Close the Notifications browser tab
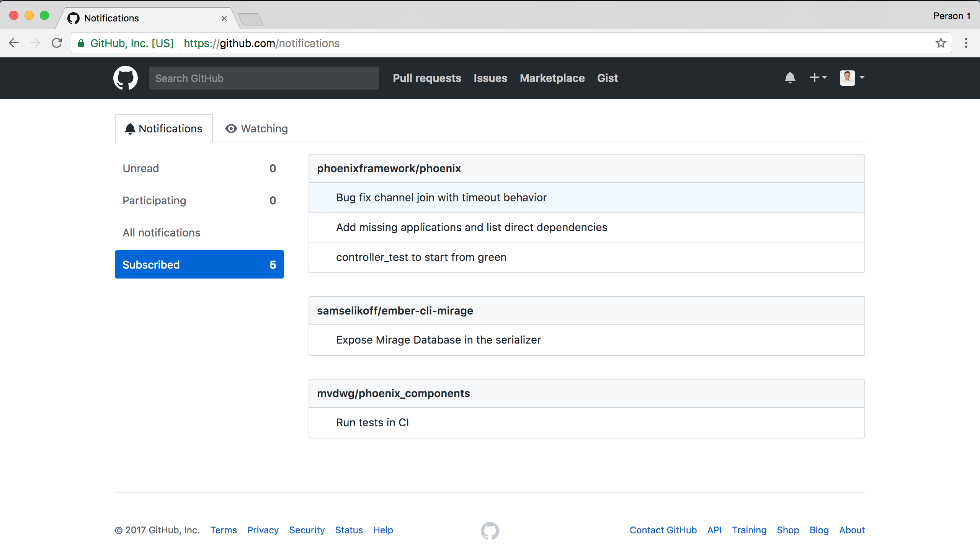This screenshot has height=554, width=980. point(224,18)
